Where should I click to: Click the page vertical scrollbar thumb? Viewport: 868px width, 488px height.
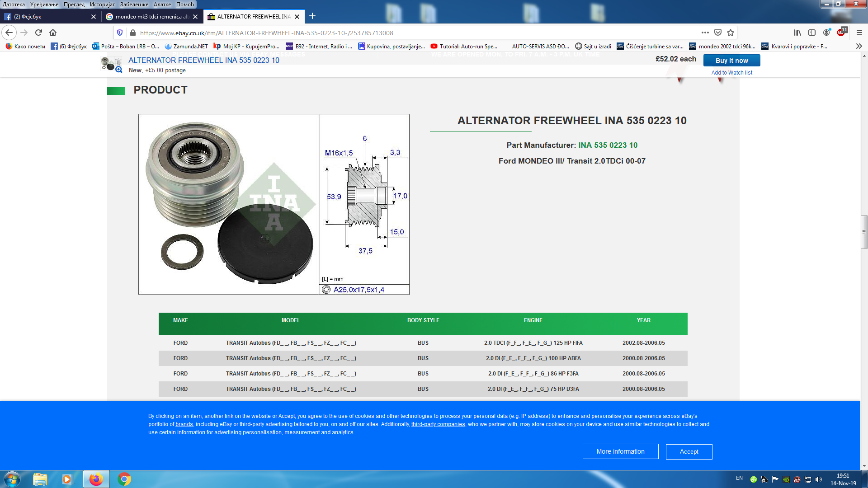pyautogui.click(x=864, y=232)
